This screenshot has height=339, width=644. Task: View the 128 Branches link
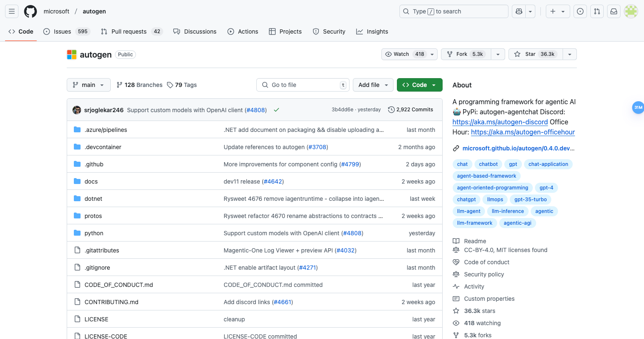pos(139,85)
